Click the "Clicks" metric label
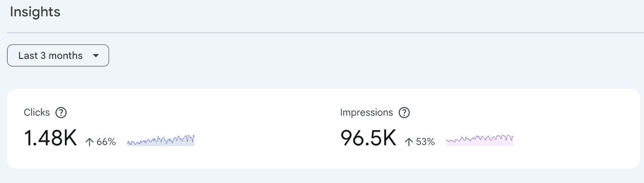The image size is (644, 183). coord(37,113)
